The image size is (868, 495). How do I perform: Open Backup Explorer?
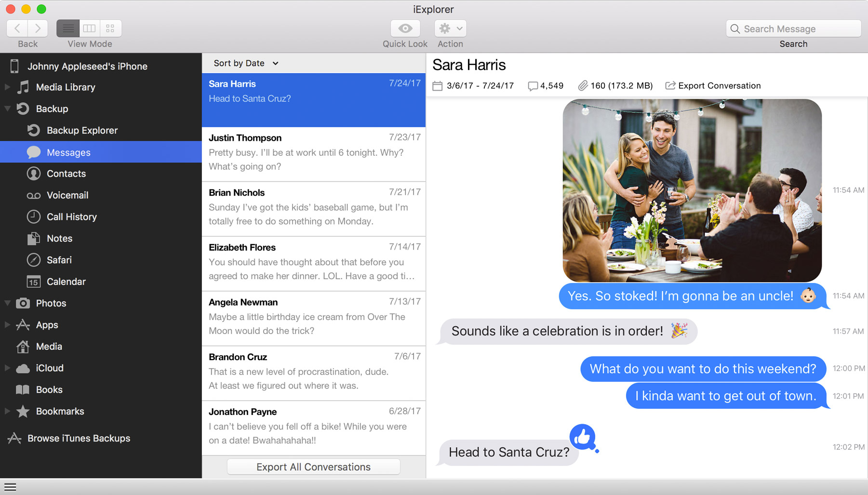tap(81, 130)
